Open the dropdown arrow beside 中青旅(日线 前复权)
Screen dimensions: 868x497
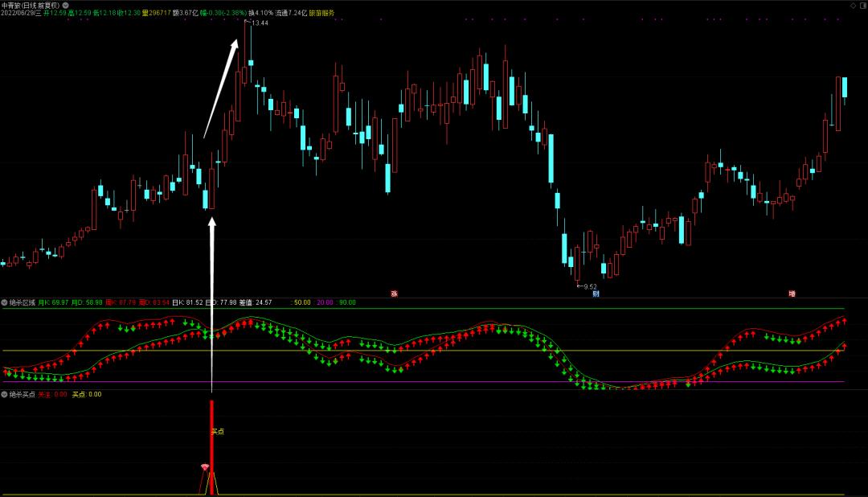pyautogui.click(x=65, y=5)
